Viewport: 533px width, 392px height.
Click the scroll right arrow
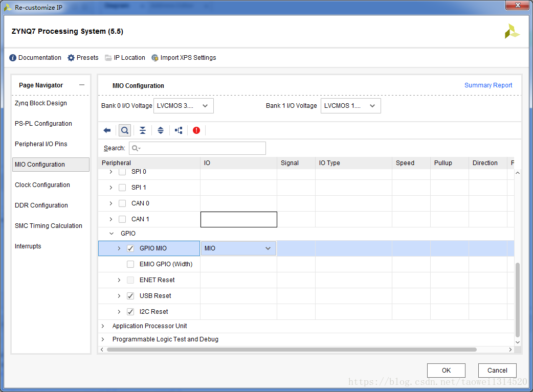click(x=510, y=350)
